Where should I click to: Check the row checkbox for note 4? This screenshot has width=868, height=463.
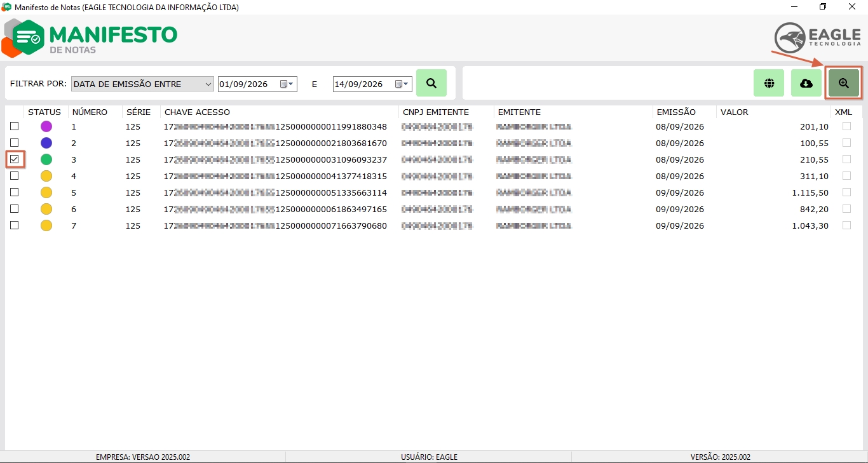pyautogui.click(x=15, y=176)
